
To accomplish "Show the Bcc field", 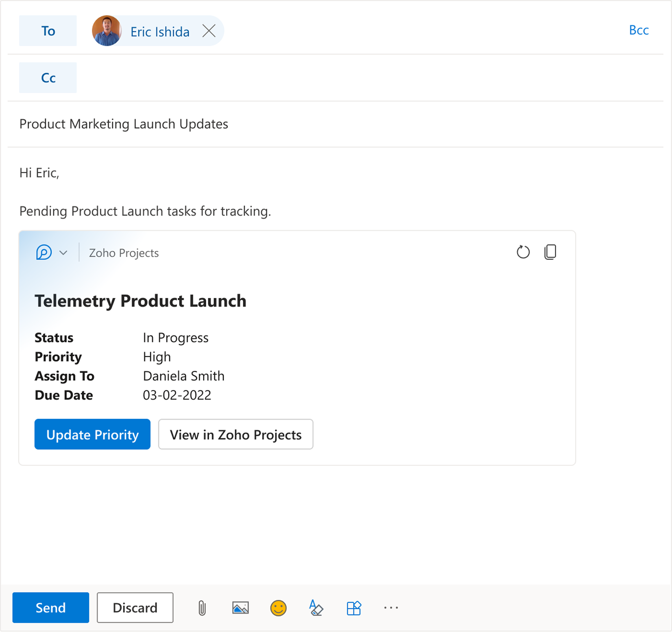I will 639,30.
